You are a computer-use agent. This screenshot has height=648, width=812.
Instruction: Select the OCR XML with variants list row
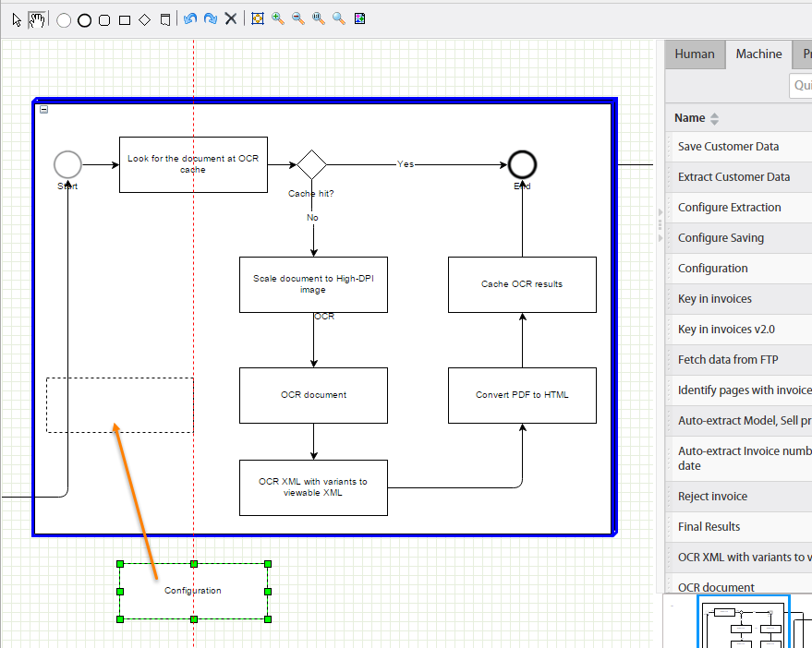(x=738, y=558)
